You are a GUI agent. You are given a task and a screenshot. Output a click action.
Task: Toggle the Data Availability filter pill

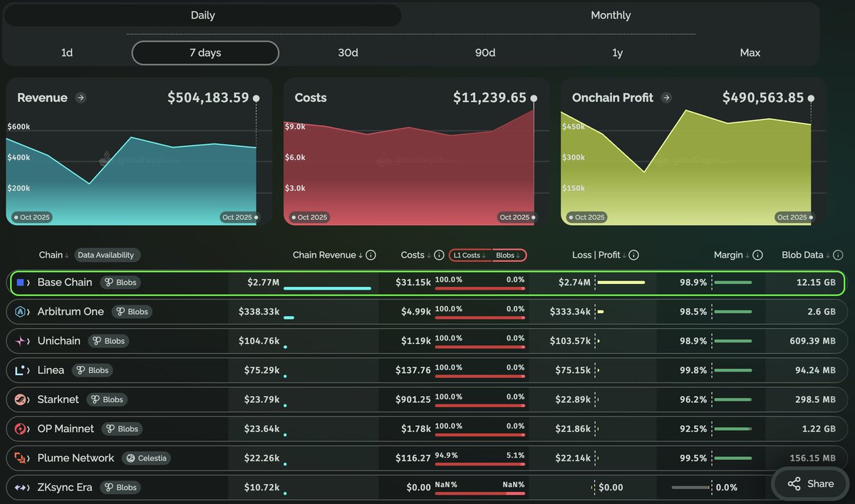pyautogui.click(x=108, y=255)
